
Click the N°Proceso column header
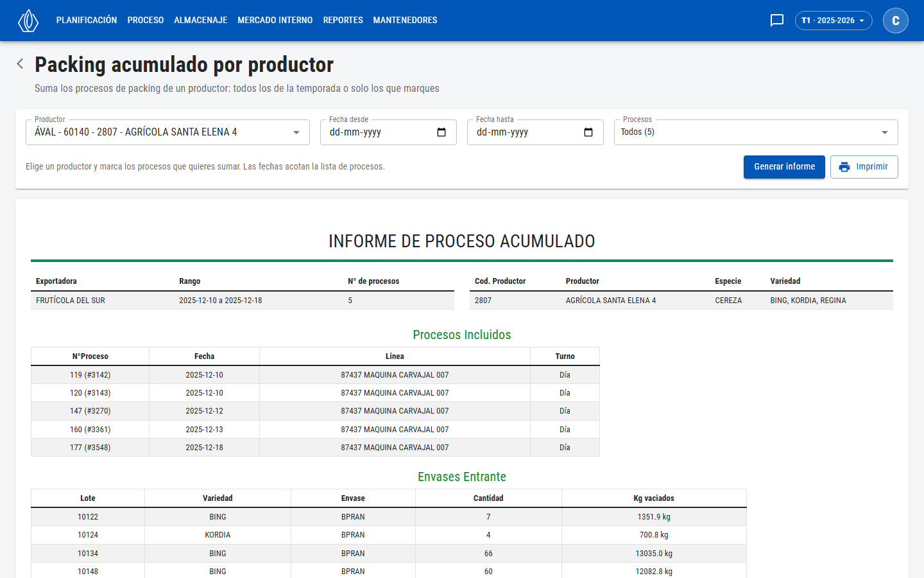point(90,356)
